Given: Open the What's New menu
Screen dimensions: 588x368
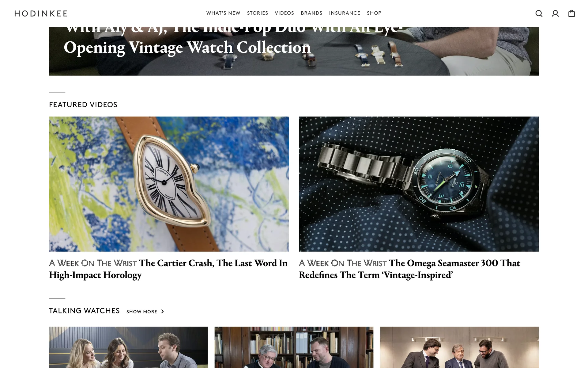Looking at the screenshot, I should [x=223, y=13].
